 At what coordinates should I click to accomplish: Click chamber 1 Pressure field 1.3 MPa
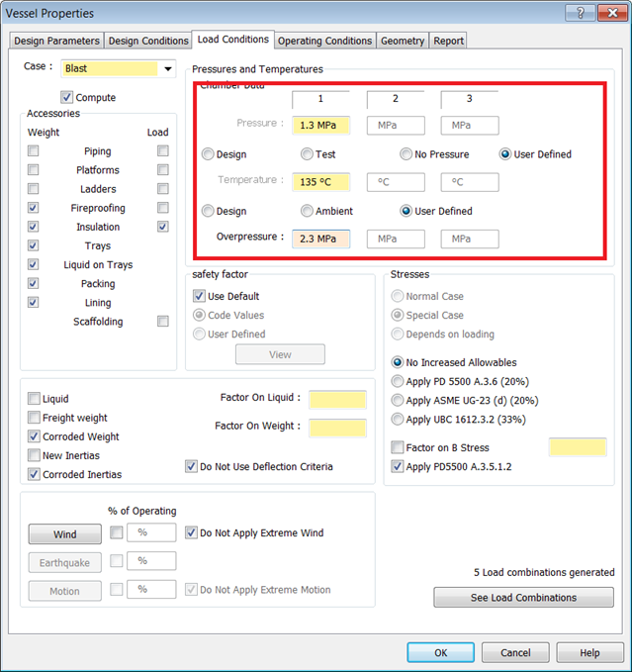coord(321,125)
